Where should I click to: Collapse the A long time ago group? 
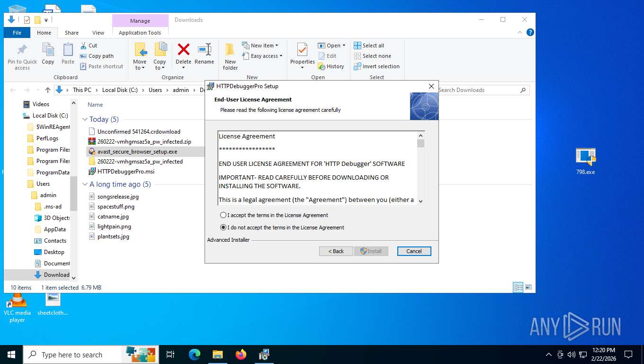pyautogui.click(x=85, y=184)
